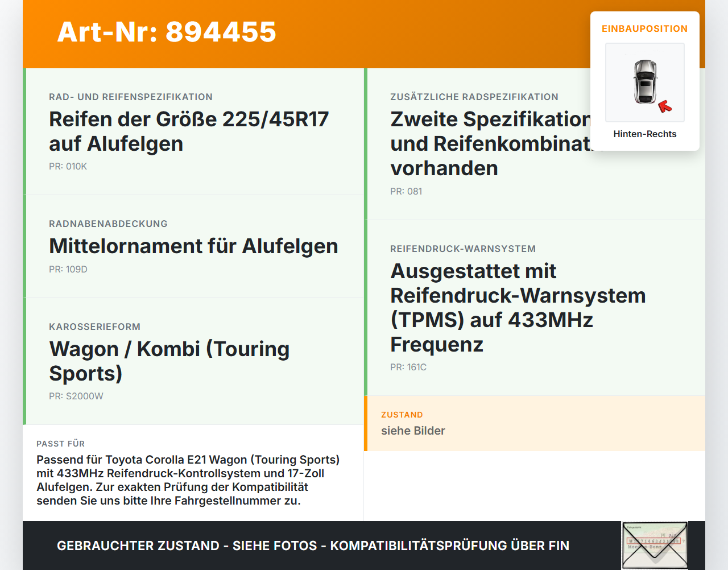The width and height of the screenshot is (728, 570).
Task: Click PR: 081 code
Action: [x=406, y=192]
